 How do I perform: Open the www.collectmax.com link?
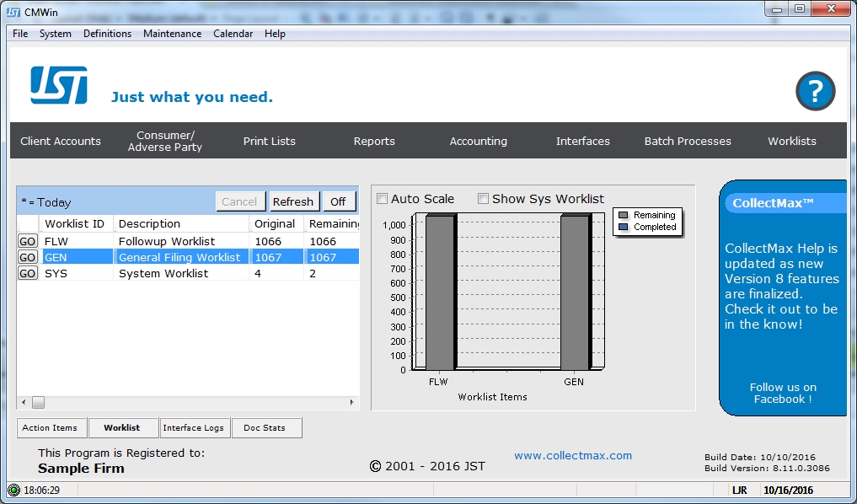[x=573, y=455]
